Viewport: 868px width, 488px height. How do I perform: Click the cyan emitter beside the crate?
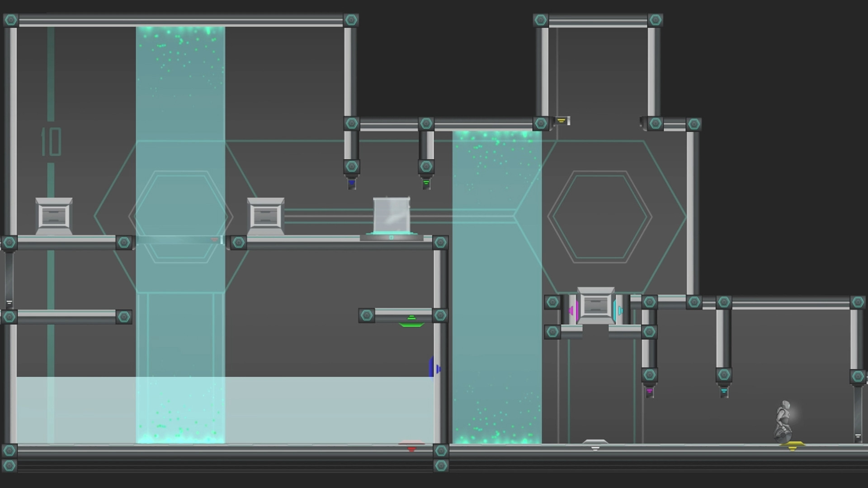tap(618, 310)
